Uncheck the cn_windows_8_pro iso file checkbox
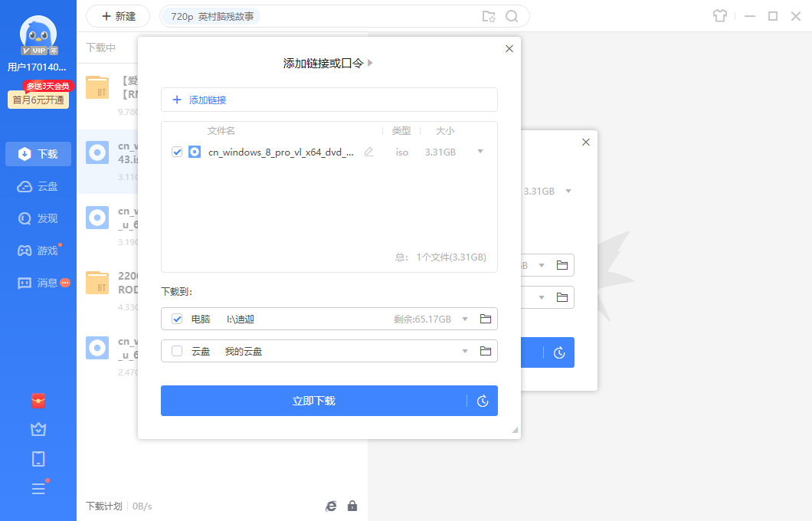Screen dimensions: 812x521 click(177, 152)
